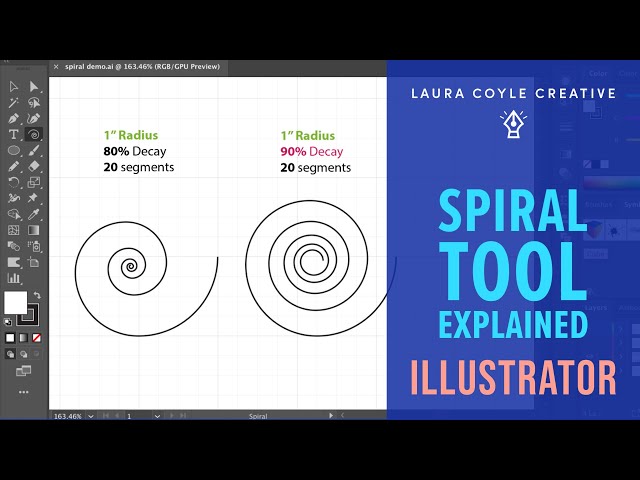The width and height of the screenshot is (640, 480).
Task: Select the Lasso tool
Action: click(x=34, y=102)
